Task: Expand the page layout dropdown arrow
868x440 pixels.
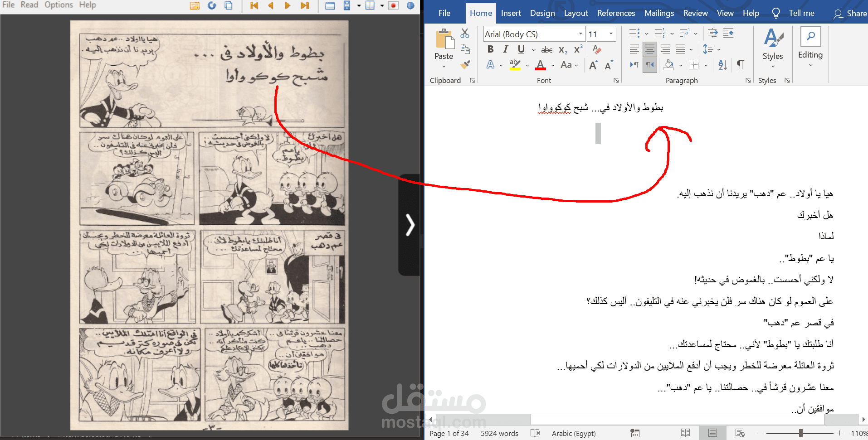Action: [x=382, y=6]
